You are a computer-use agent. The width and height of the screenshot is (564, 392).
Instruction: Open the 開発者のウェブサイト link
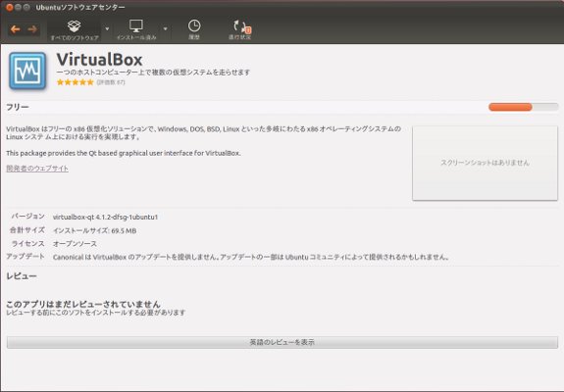coord(37,169)
